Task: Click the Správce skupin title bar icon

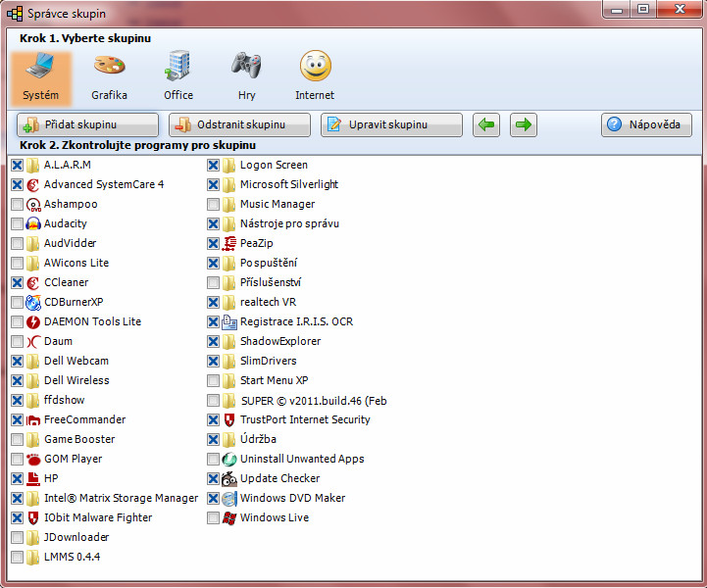Action: click(15, 14)
